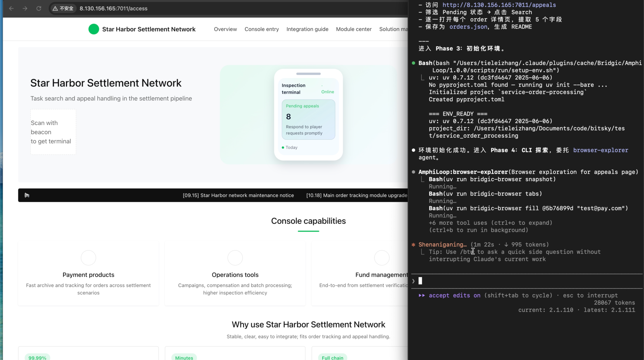Click the green Star Harbor logo circle
Viewport: 644px width, 360px height.
tap(94, 29)
